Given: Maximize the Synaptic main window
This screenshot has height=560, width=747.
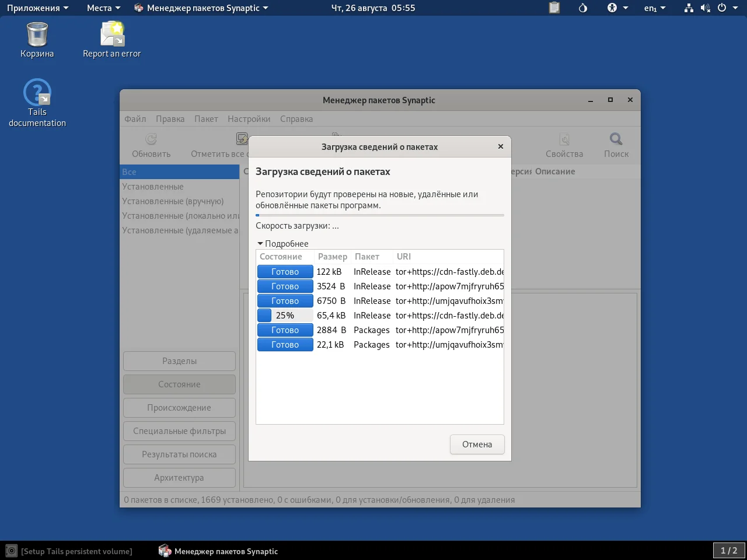Looking at the screenshot, I should point(610,100).
